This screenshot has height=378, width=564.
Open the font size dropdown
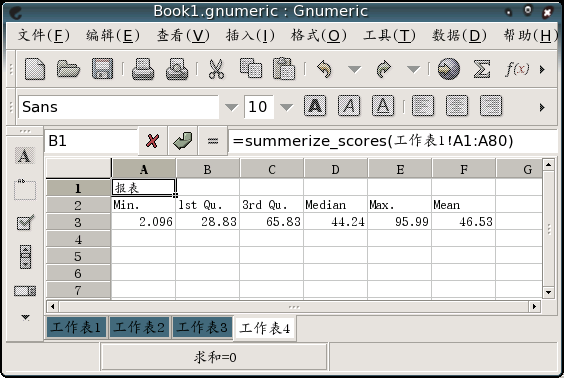286,107
